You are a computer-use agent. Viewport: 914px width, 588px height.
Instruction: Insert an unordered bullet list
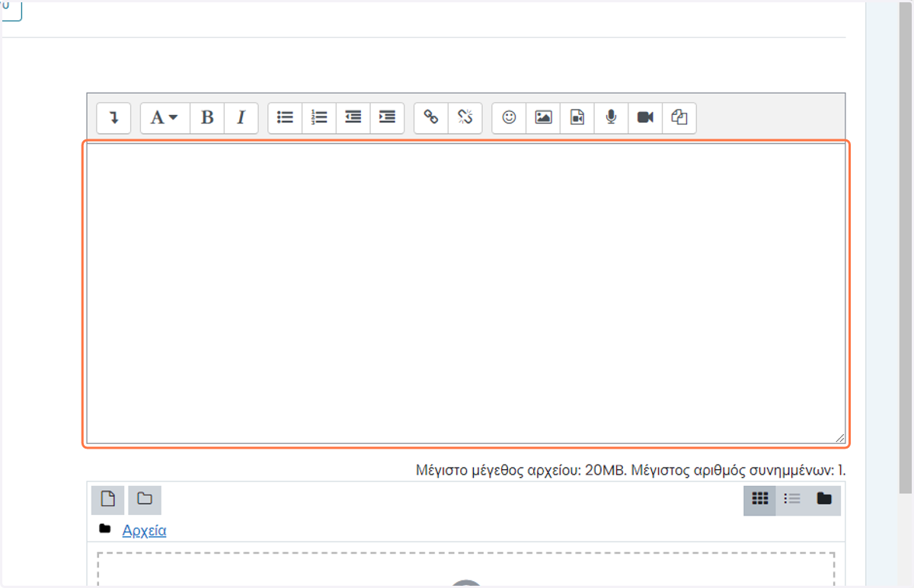point(285,118)
